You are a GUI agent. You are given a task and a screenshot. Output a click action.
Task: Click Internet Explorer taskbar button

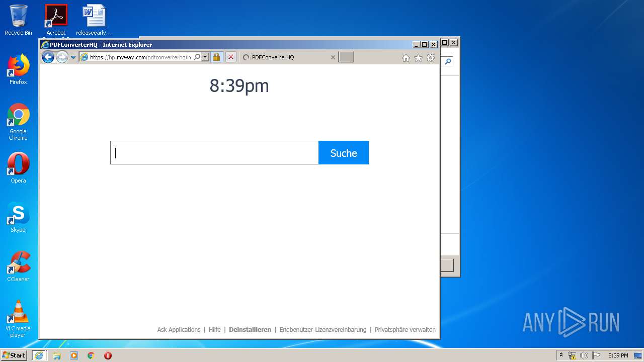[39, 355]
